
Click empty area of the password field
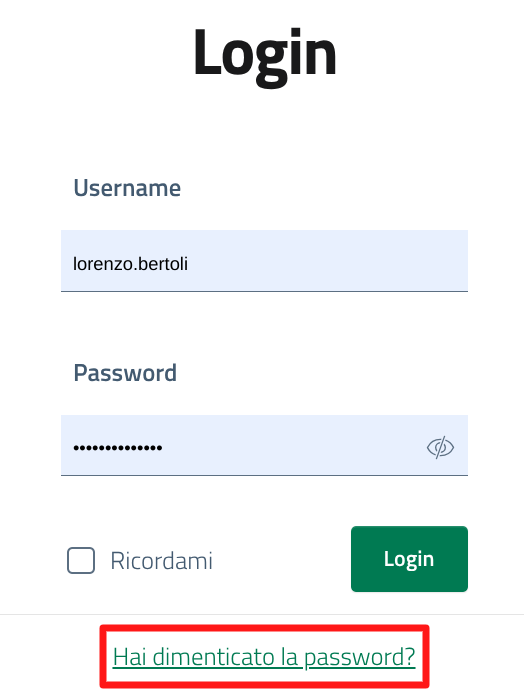pyautogui.click(x=290, y=445)
